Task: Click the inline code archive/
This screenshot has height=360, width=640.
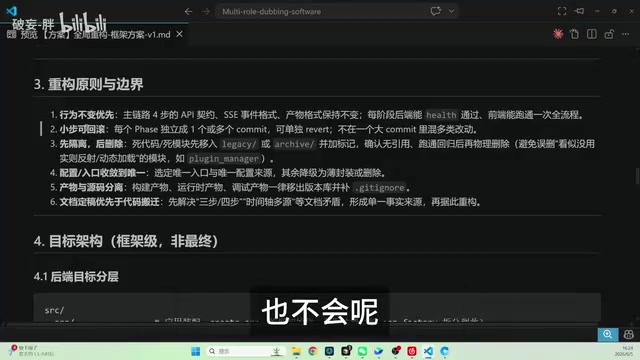Action: coord(294,144)
